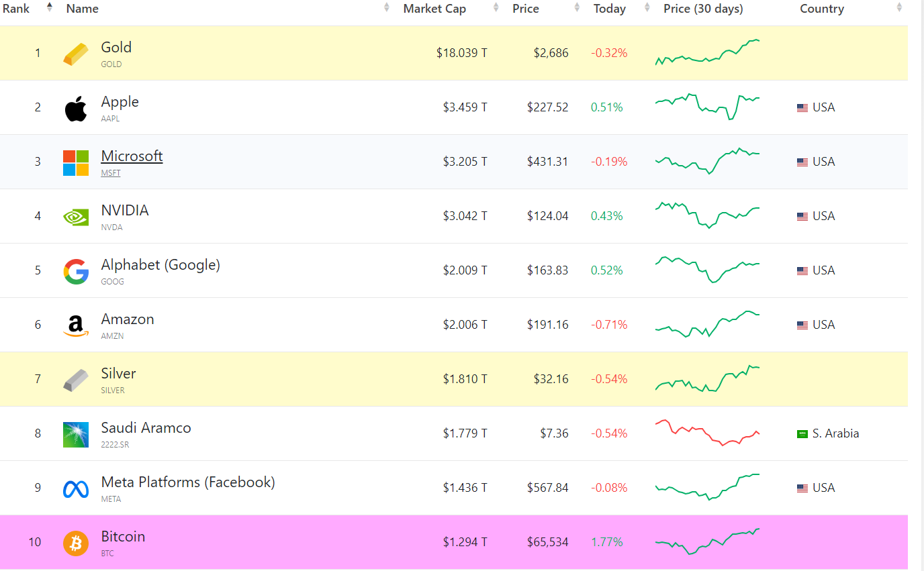Click the USA flag in Amazon's row
The image size is (924, 571).
(802, 325)
